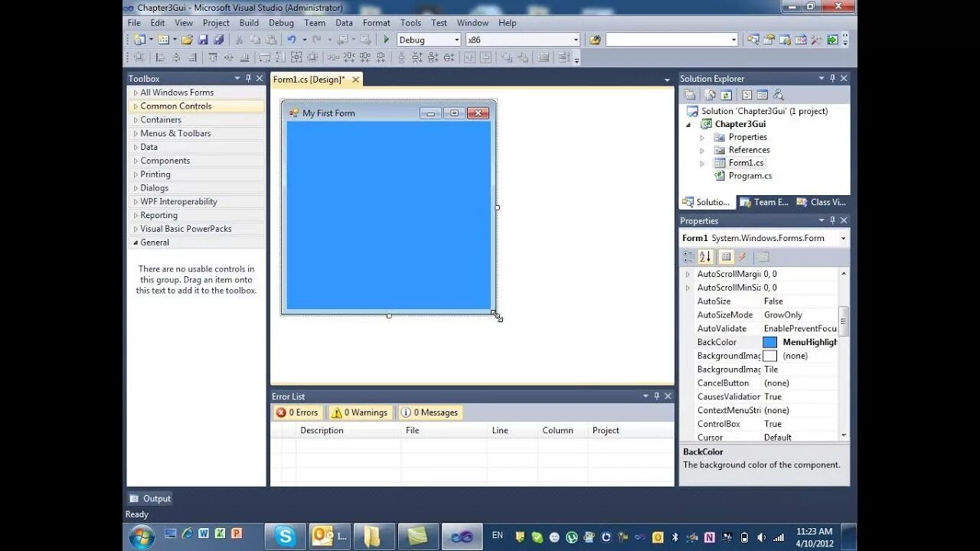This screenshot has width=980, height=551.
Task: Open Skype from the Windows taskbar
Action: point(286,536)
